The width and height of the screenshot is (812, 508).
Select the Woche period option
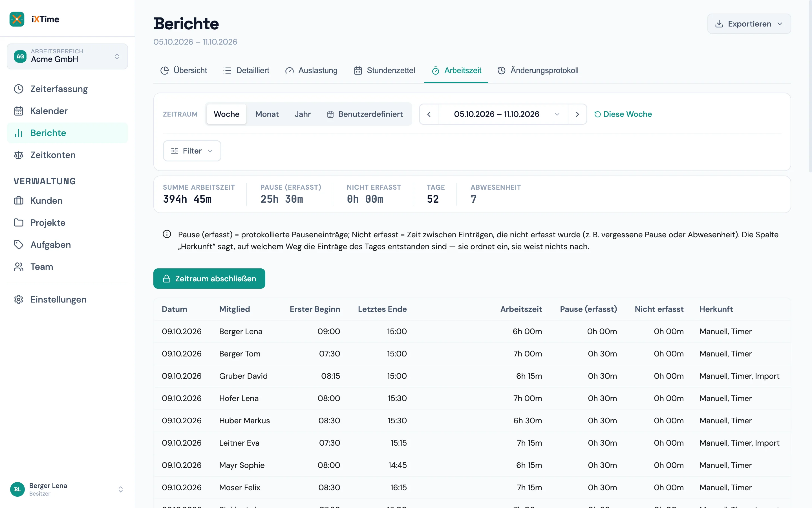click(x=226, y=114)
